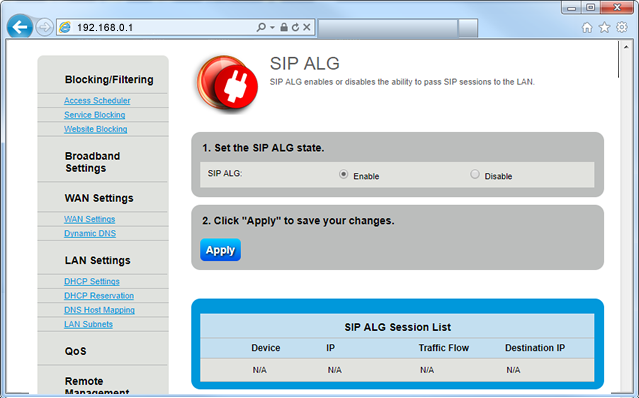Open the browser Tools gear icon
Viewport: 639px width, 398px height.
click(622, 27)
